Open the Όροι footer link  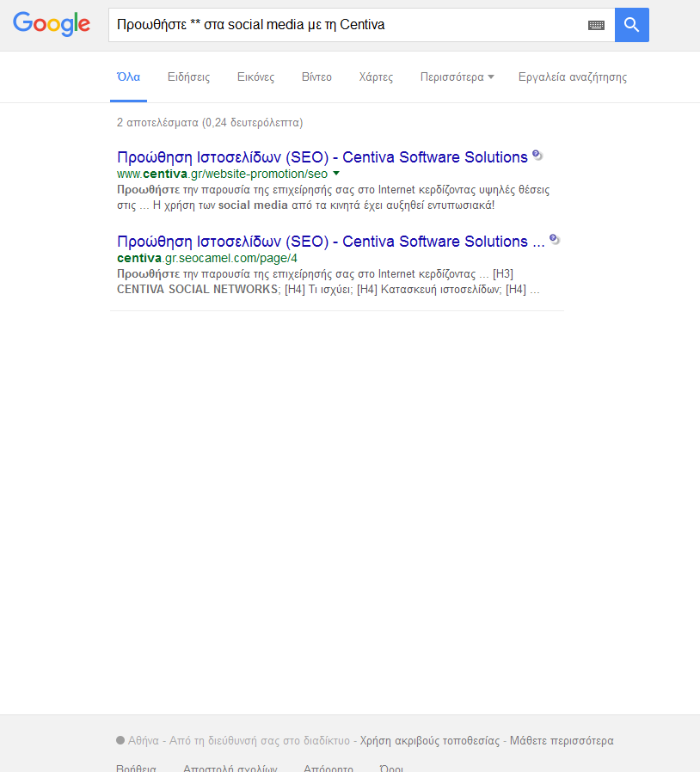tap(391, 768)
